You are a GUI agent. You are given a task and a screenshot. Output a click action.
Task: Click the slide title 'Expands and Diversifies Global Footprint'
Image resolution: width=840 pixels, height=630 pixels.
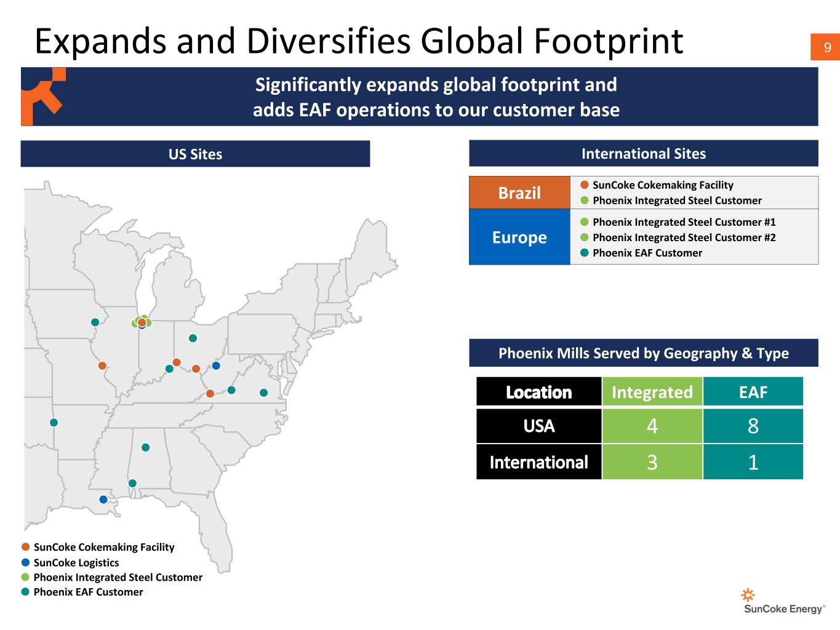pos(359,41)
